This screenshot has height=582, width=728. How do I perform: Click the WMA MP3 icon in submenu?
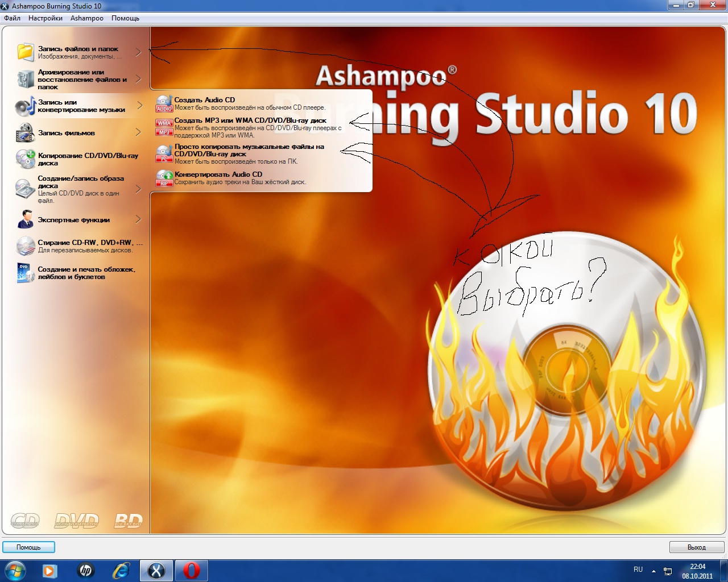(164, 127)
